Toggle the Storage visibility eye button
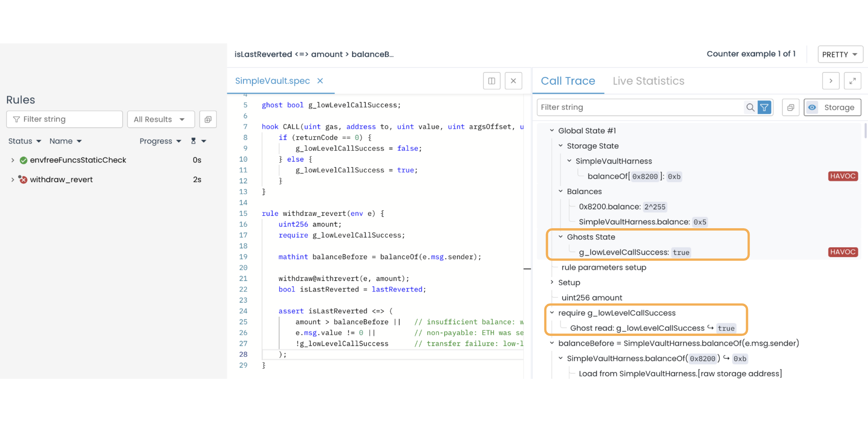Viewport: 868px width, 434px height. [x=812, y=107]
